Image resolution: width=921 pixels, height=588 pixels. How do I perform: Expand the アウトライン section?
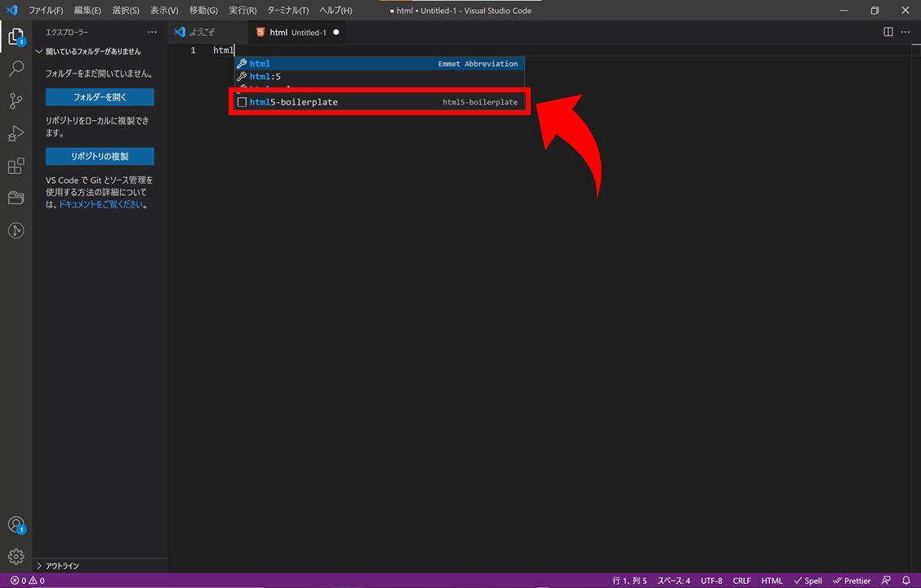pyautogui.click(x=100, y=566)
